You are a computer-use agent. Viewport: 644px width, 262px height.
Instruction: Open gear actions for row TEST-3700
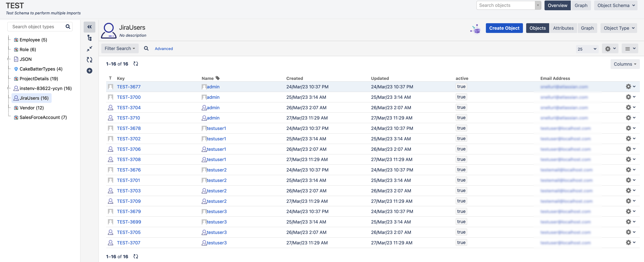click(631, 97)
